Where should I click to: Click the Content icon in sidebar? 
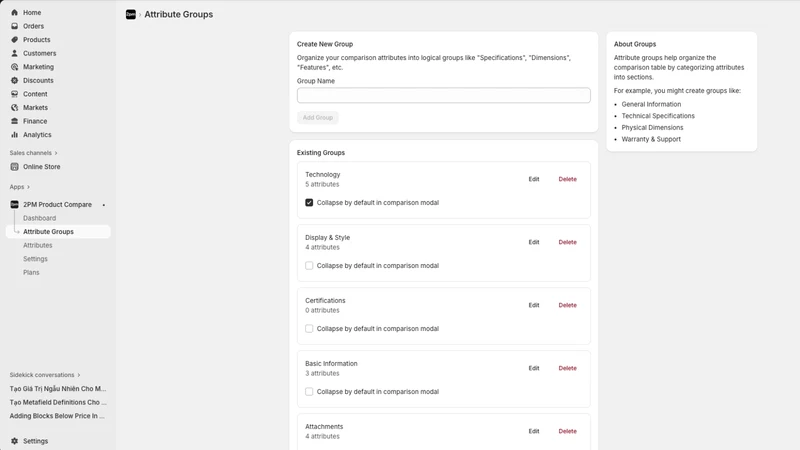14,94
